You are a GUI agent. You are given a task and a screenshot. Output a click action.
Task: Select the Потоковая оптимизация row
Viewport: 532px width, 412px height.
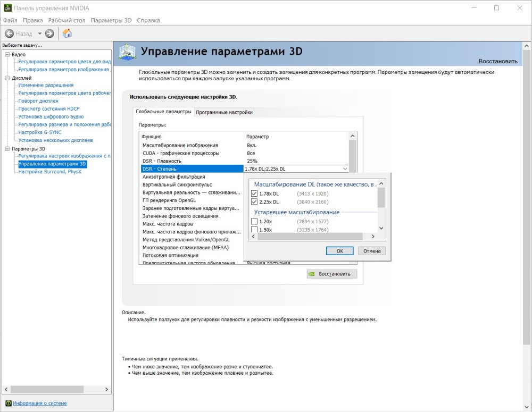pyautogui.click(x=192, y=255)
